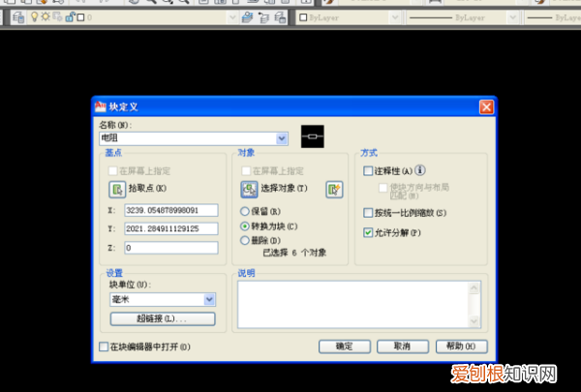This screenshot has width=581, height=392.
Task: Check 在屏幕上指定 under 基点
Action: (112, 170)
